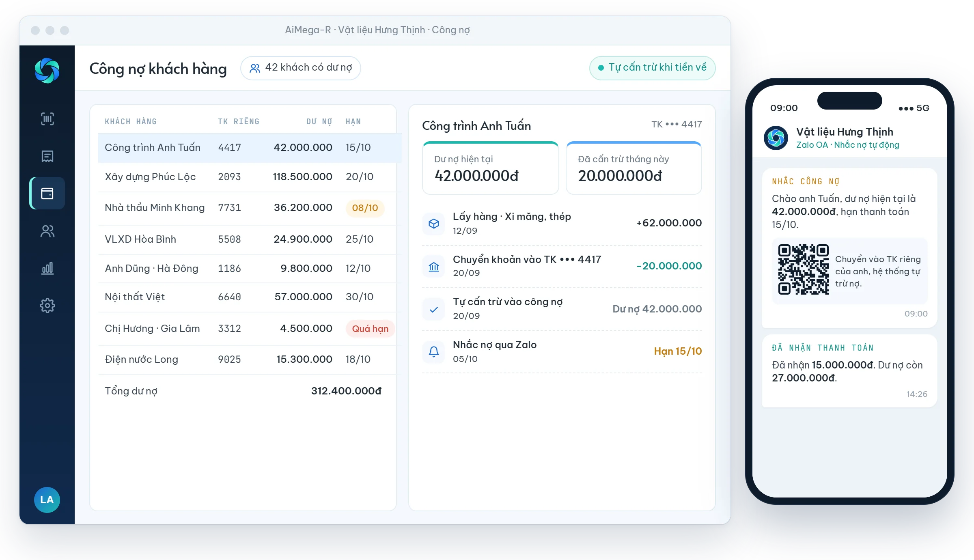
Task: Click the bell icon beside Nhắc nợ qua Zalo
Action: (434, 351)
